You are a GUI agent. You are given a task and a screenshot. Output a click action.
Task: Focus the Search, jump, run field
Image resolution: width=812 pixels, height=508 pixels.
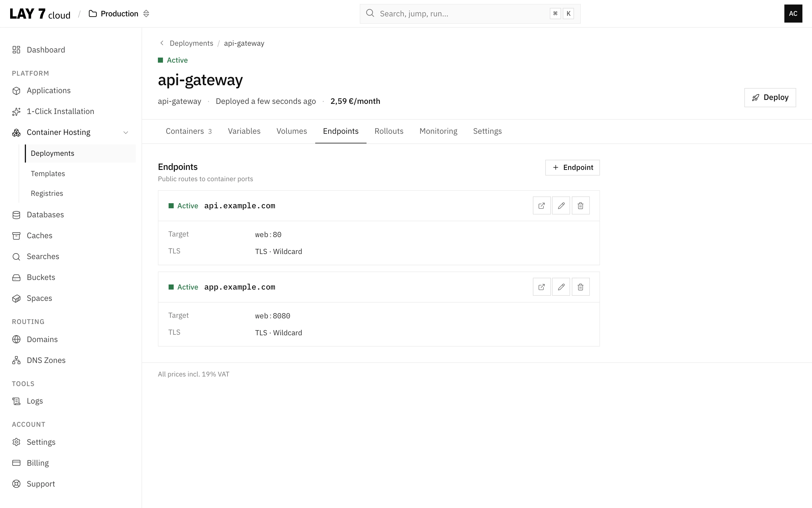point(470,14)
